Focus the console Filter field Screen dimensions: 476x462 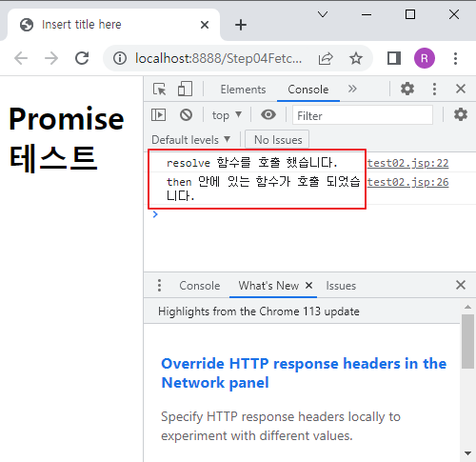click(363, 115)
